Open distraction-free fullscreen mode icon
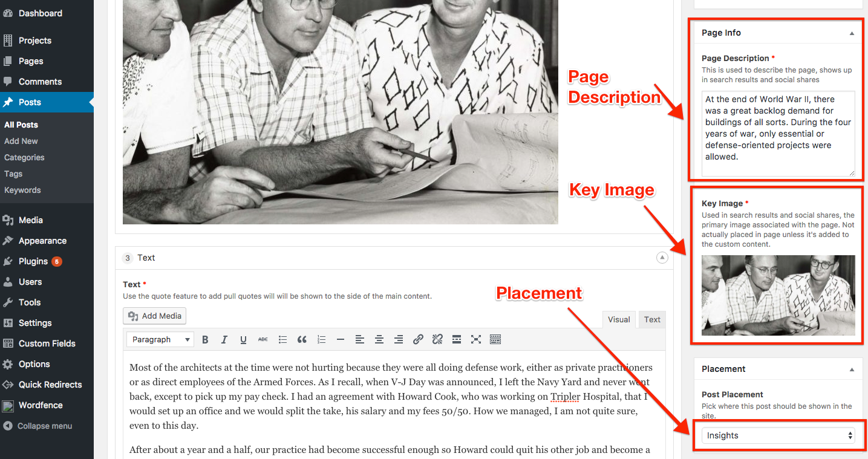This screenshot has height=459, width=868. [x=476, y=340]
